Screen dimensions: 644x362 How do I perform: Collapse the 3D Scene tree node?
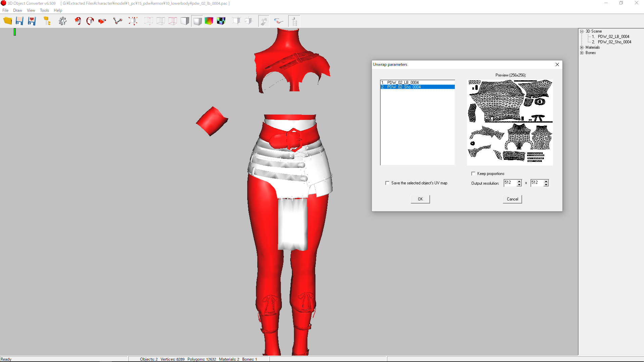pos(582,31)
